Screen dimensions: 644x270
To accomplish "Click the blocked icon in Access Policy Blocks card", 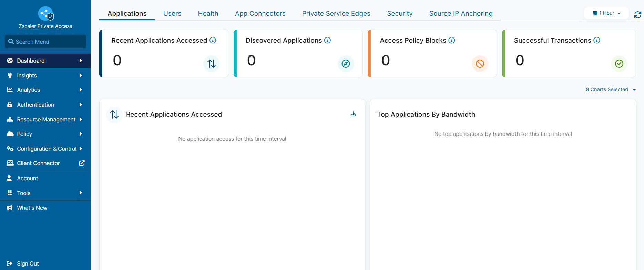I will (480, 64).
